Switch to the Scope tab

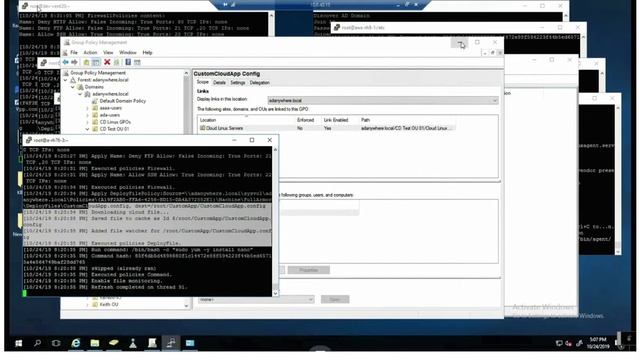pyautogui.click(x=202, y=82)
